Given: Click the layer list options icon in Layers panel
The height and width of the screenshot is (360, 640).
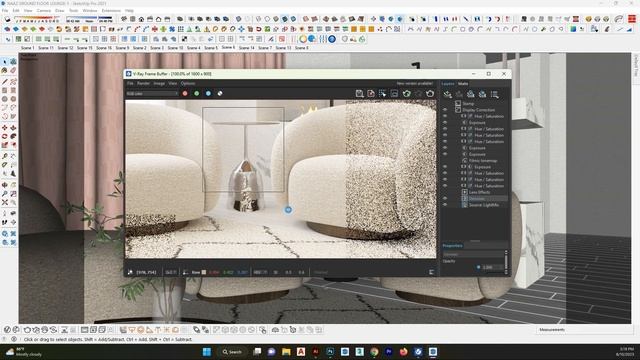Looking at the screenshot, I should coord(495,95).
